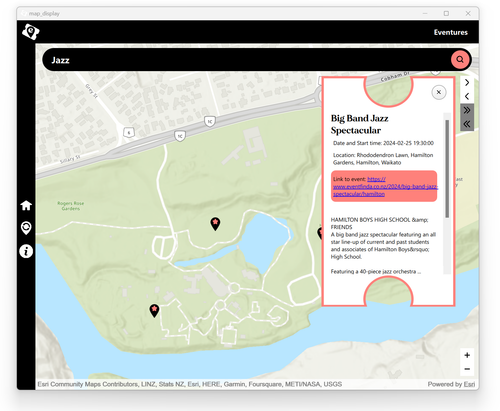Click the Eventures ticket logo icon
This screenshot has height=411, width=500.
[x=31, y=32]
